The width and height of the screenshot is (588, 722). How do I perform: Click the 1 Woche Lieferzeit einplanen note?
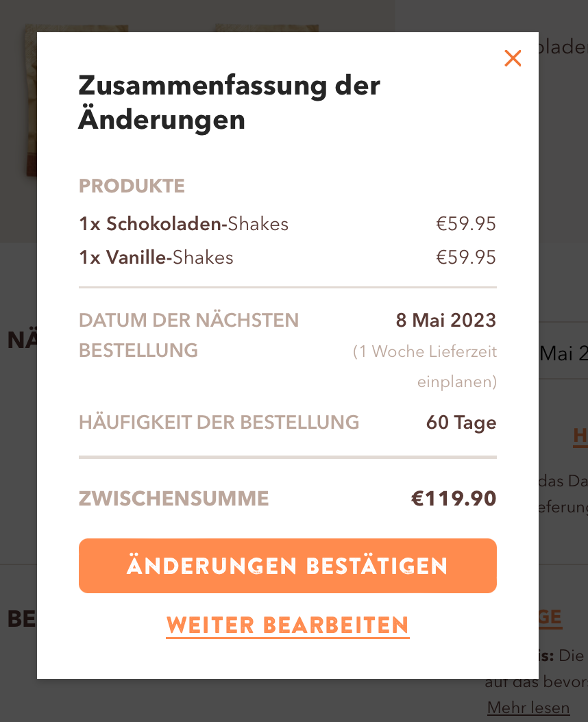(424, 366)
